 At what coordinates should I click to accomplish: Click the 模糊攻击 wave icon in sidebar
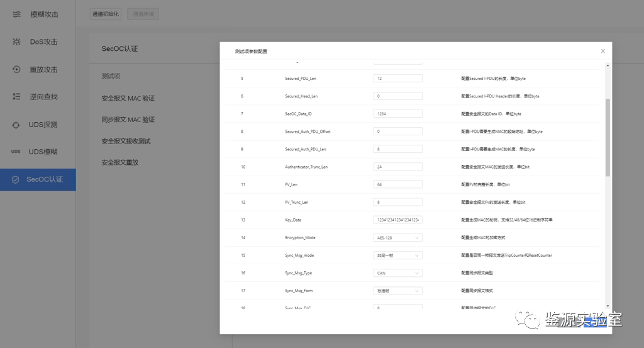16,14
